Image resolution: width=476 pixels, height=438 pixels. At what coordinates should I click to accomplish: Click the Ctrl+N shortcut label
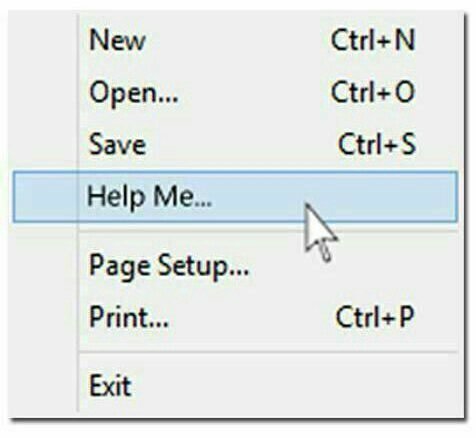pyautogui.click(x=373, y=40)
